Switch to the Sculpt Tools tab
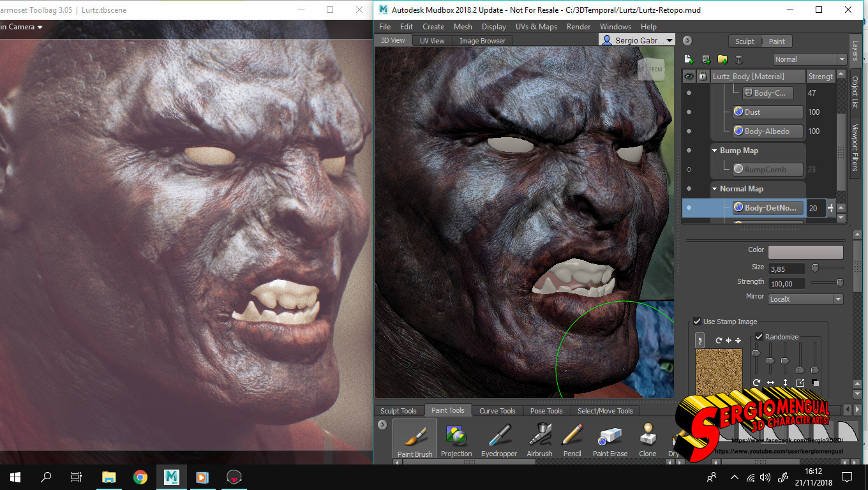The height and width of the screenshot is (490, 868). [x=399, y=411]
